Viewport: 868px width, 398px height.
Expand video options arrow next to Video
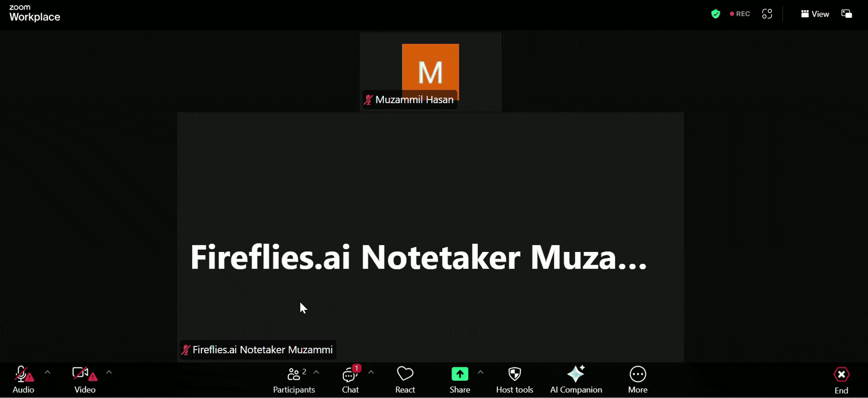[x=109, y=372]
